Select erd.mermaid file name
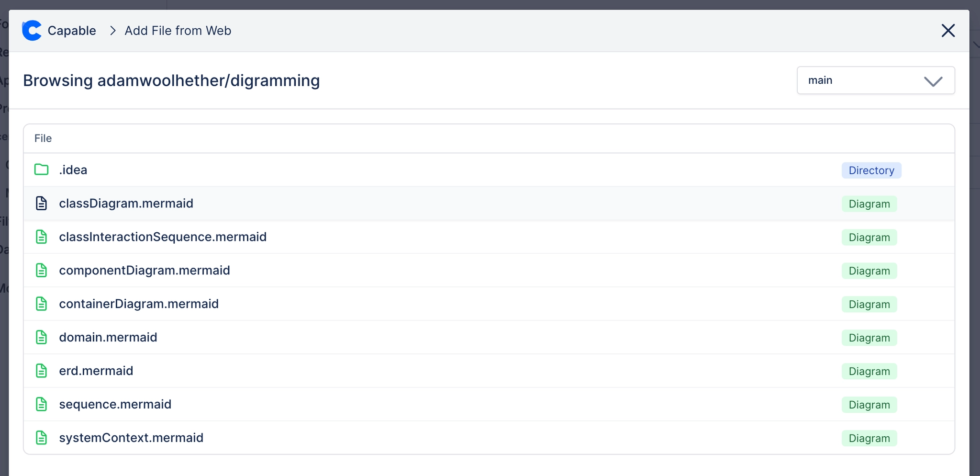The image size is (980, 476). pos(96,371)
